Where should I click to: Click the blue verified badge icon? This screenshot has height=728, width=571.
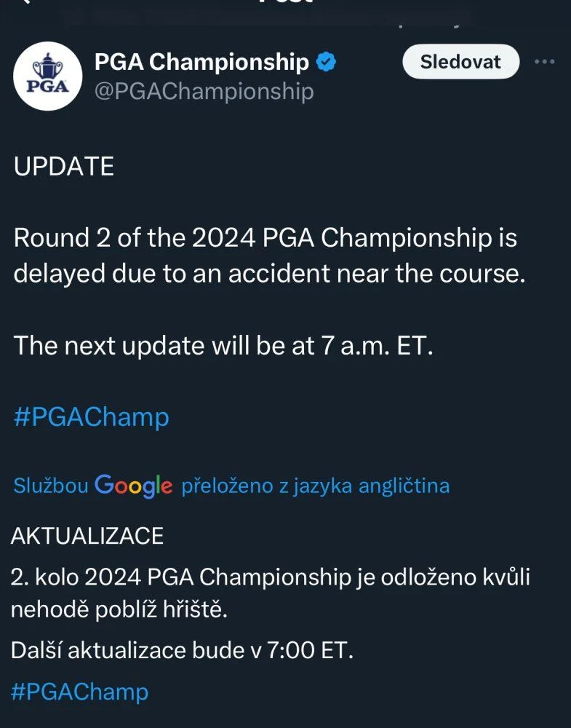click(x=326, y=62)
